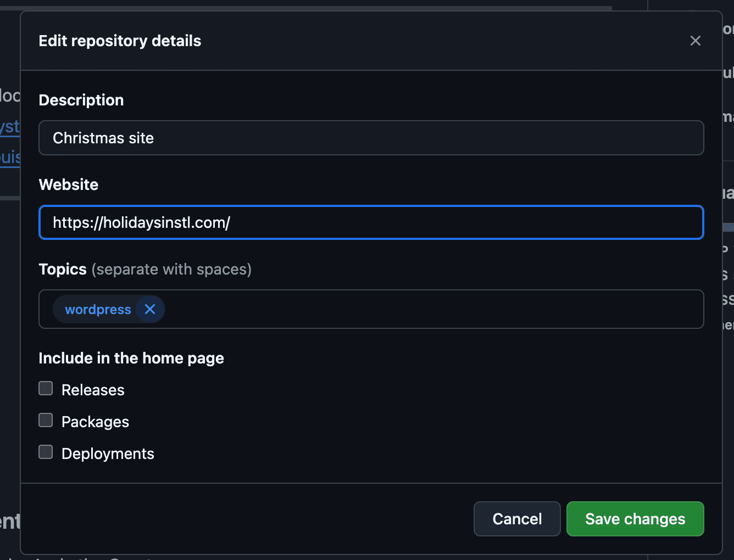Remove the wordpress topic via its X icon
734x560 pixels.
[149, 309]
